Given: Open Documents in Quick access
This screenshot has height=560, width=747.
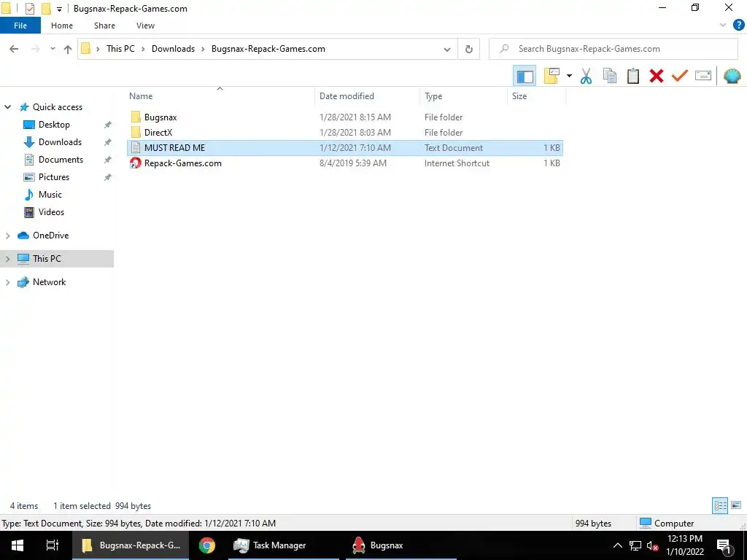Looking at the screenshot, I should (x=61, y=160).
